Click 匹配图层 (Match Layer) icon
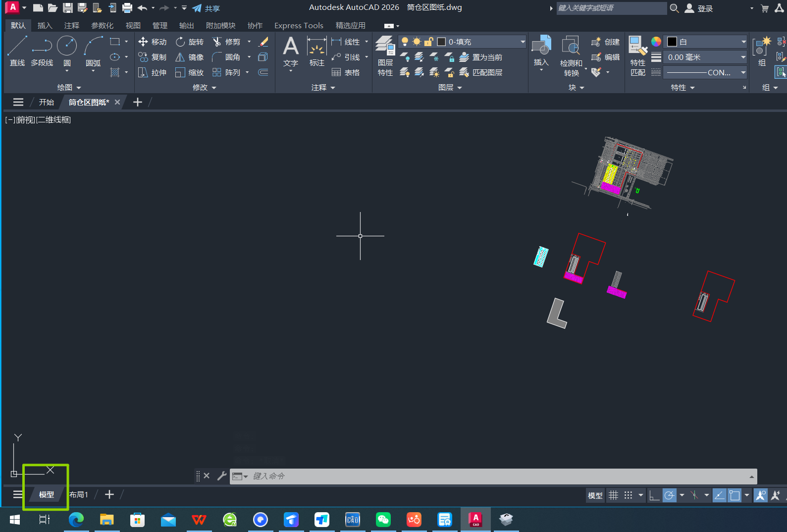The image size is (787, 532). coord(480,72)
